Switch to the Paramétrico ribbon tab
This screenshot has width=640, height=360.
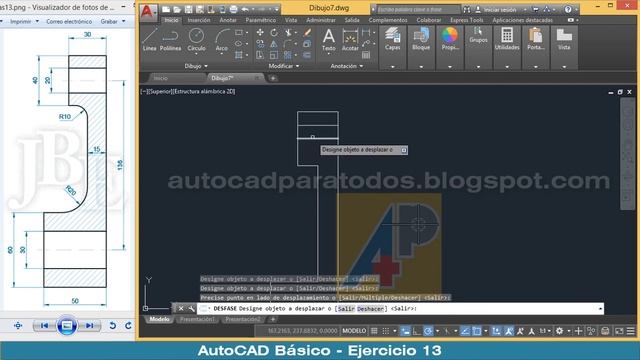260,20
